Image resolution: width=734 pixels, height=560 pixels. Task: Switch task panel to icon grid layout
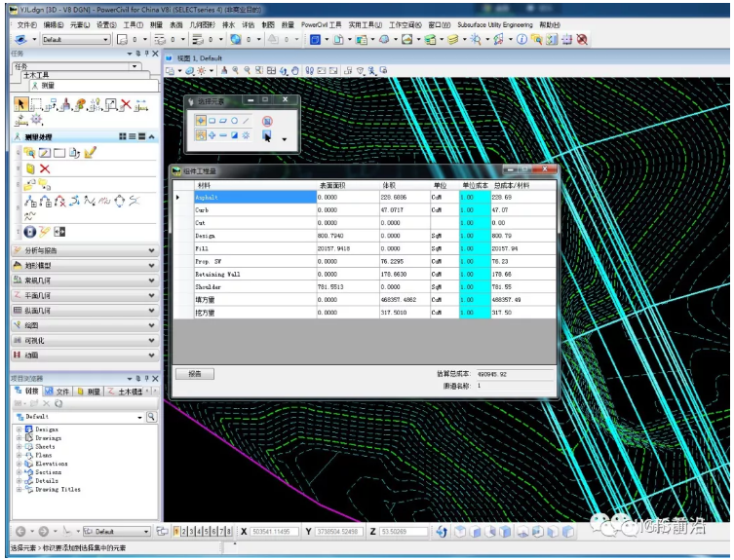123,136
